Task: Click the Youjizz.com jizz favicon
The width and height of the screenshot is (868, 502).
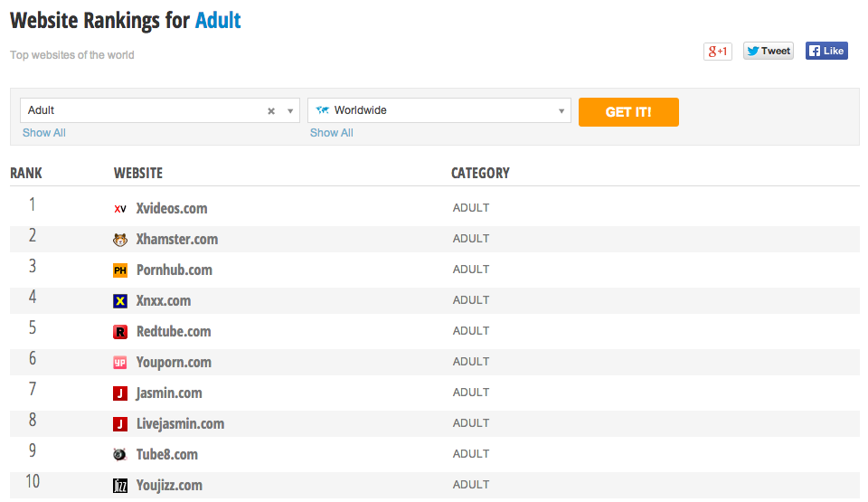Action: (120, 486)
